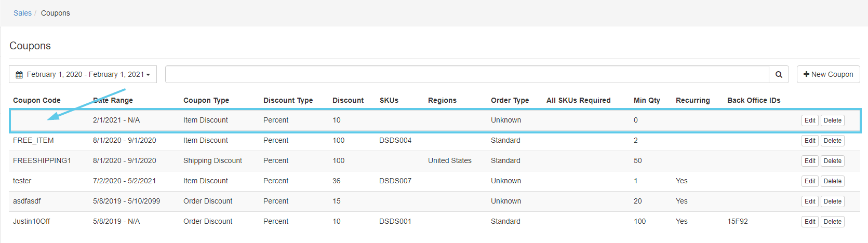
Task: Delete the FREE_ITEM coupon
Action: click(x=832, y=141)
